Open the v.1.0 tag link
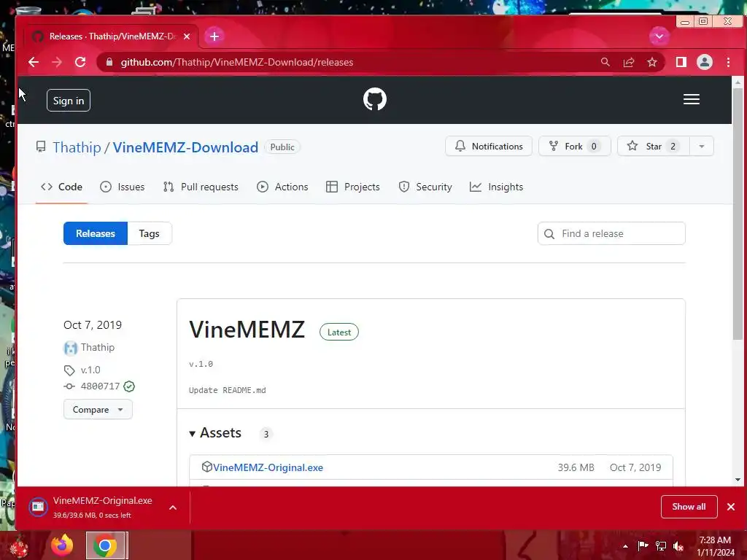747x560 pixels. pyautogui.click(x=90, y=370)
